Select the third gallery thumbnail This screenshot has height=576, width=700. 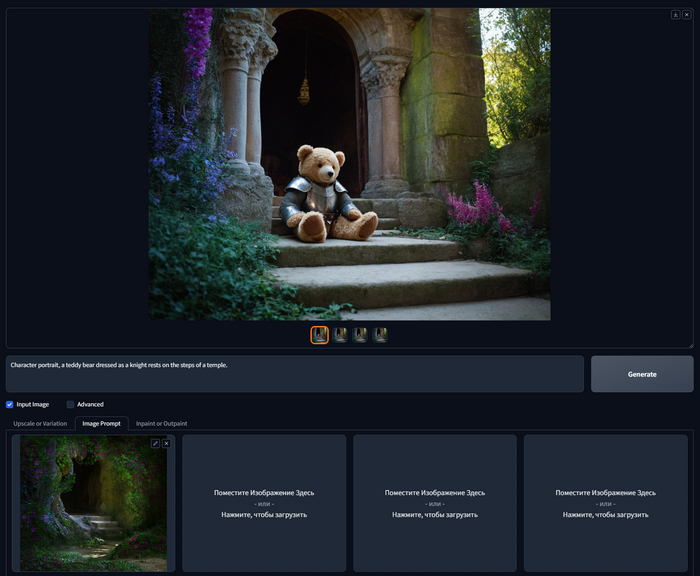click(x=360, y=335)
